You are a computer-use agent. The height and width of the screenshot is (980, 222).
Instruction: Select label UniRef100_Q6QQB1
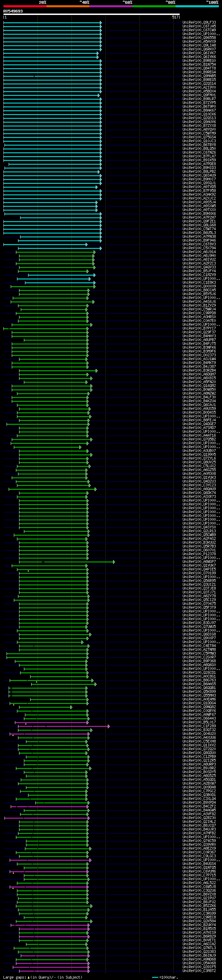click(199, 687)
